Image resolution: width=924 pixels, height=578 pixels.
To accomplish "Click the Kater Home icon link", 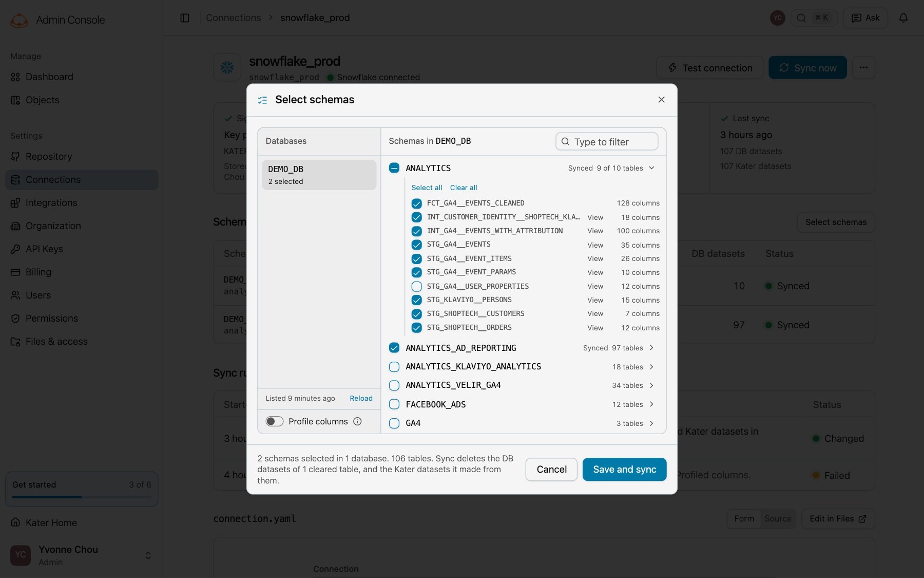I will pos(15,523).
